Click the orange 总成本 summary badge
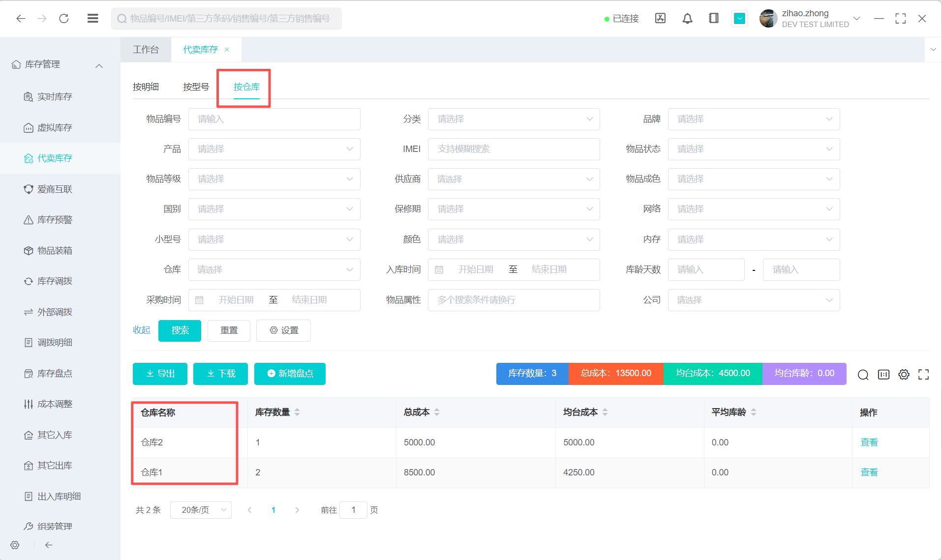 tap(615, 374)
